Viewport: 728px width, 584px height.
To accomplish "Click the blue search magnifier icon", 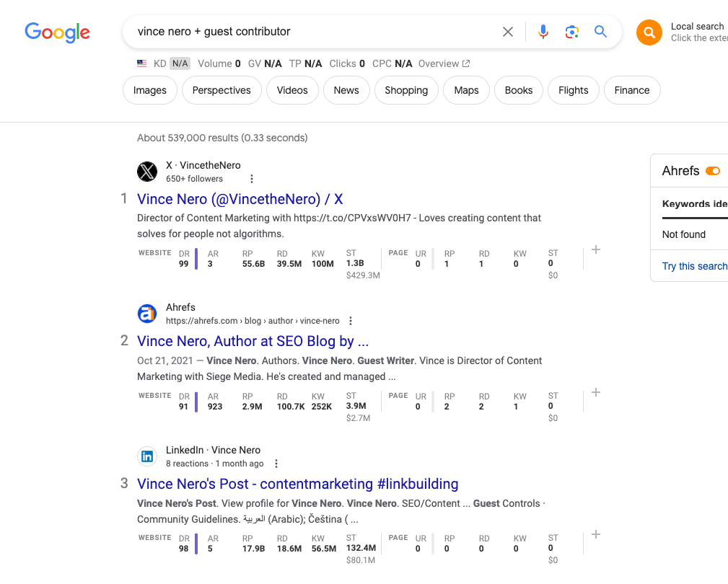I will [x=600, y=32].
